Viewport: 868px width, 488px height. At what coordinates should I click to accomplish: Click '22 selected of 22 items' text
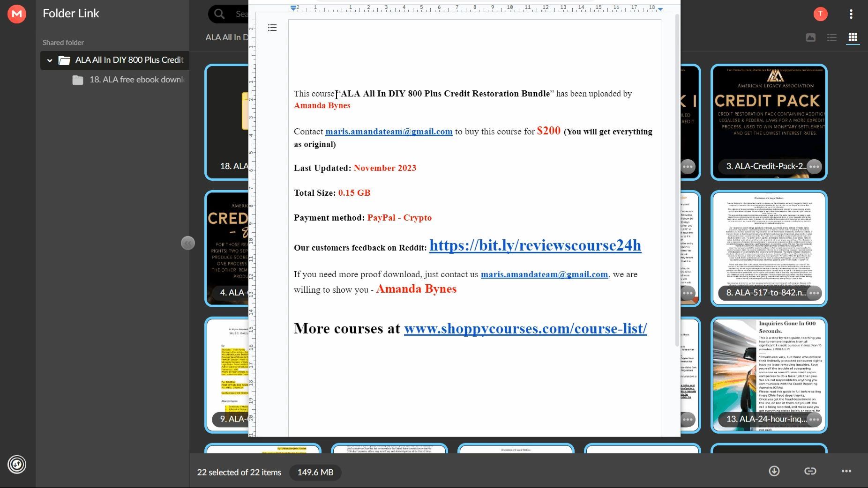coord(239,472)
